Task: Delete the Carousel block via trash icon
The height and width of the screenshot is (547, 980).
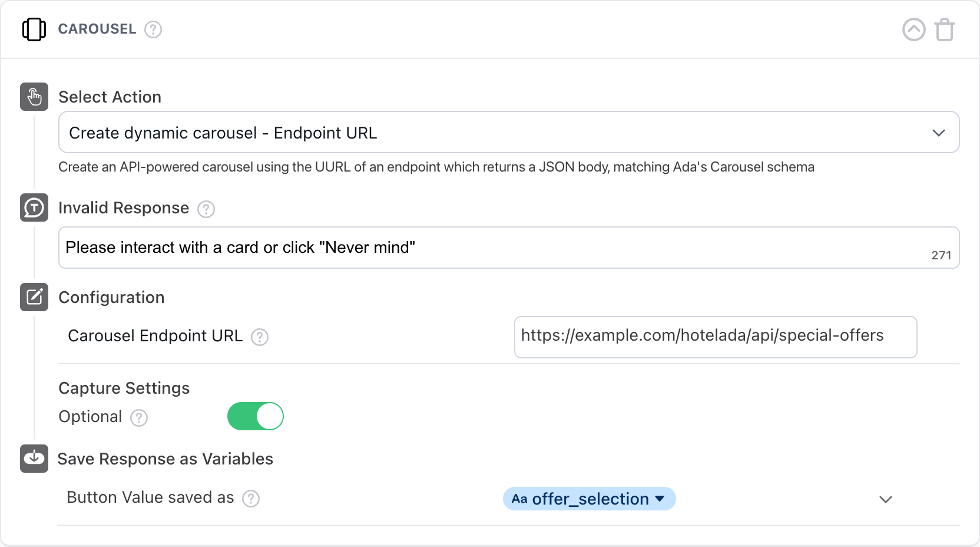Action: tap(945, 29)
